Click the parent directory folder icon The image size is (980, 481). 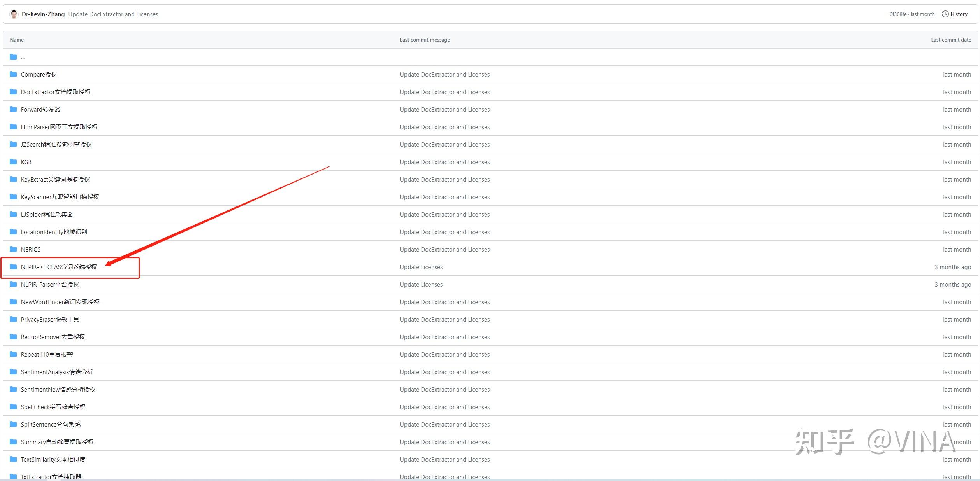point(13,57)
